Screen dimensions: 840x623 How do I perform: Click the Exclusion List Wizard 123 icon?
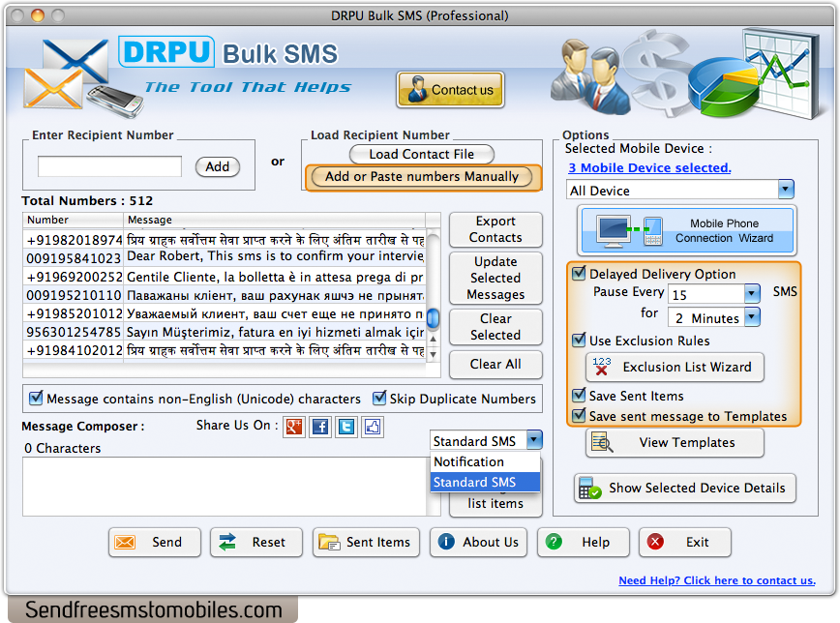602,367
